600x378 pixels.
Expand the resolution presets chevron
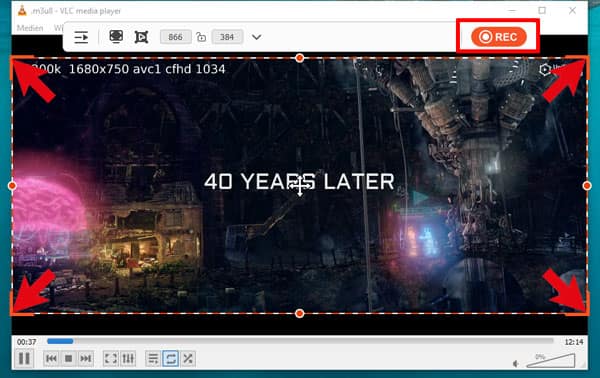(x=256, y=37)
